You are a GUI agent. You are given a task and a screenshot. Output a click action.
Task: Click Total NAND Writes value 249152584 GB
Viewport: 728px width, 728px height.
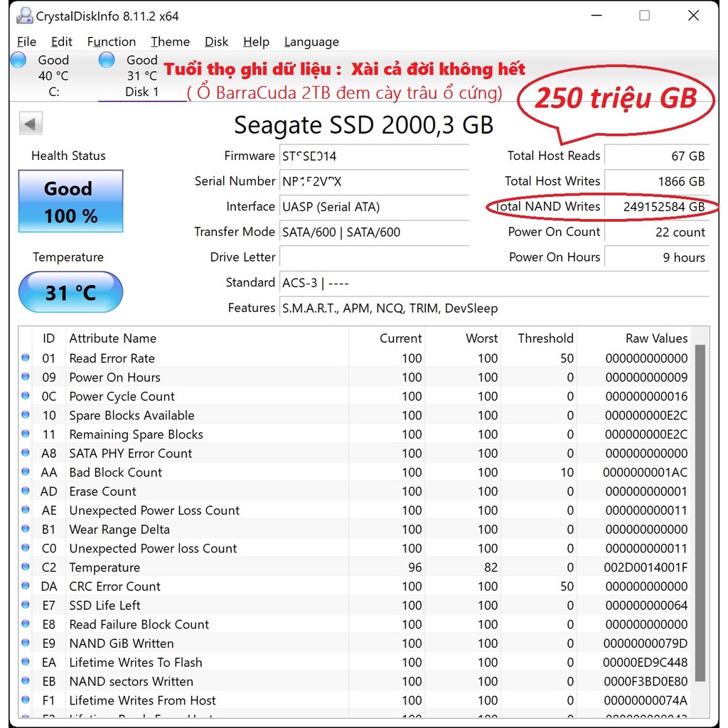pyautogui.click(x=657, y=207)
